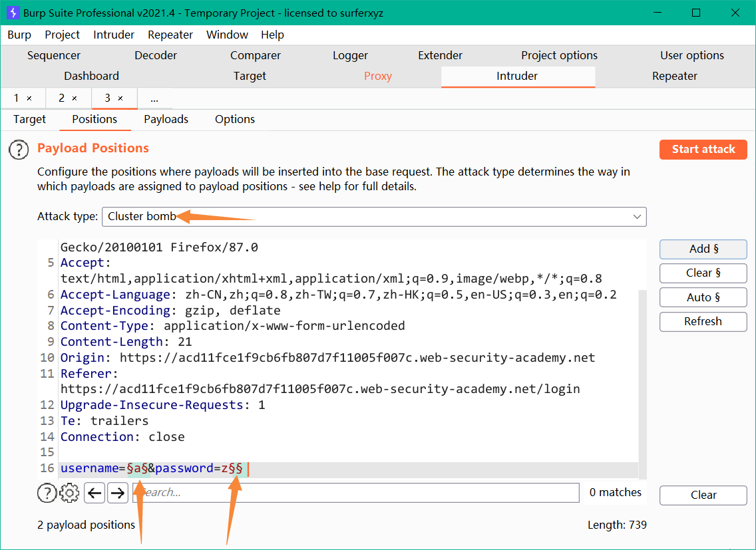This screenshot has width=756, height=550.
Task: Click the Origin header line
Action: click(328, 358)
